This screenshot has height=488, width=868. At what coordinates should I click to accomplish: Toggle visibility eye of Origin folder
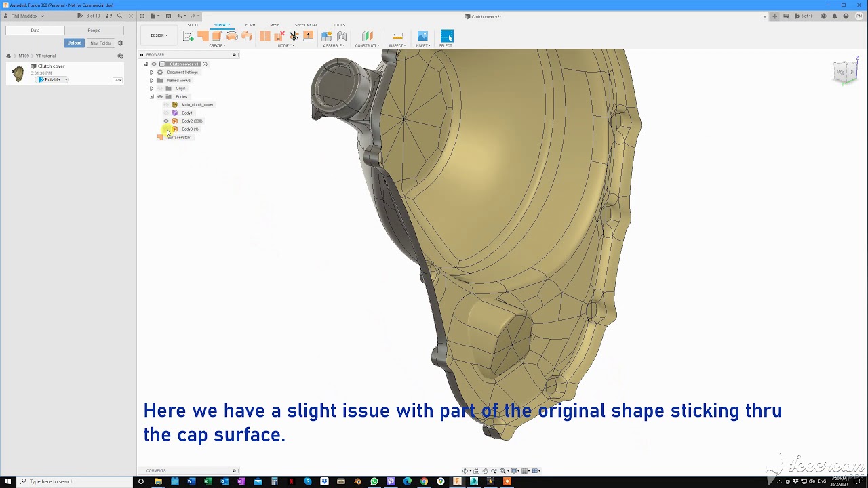pos(160,88)
